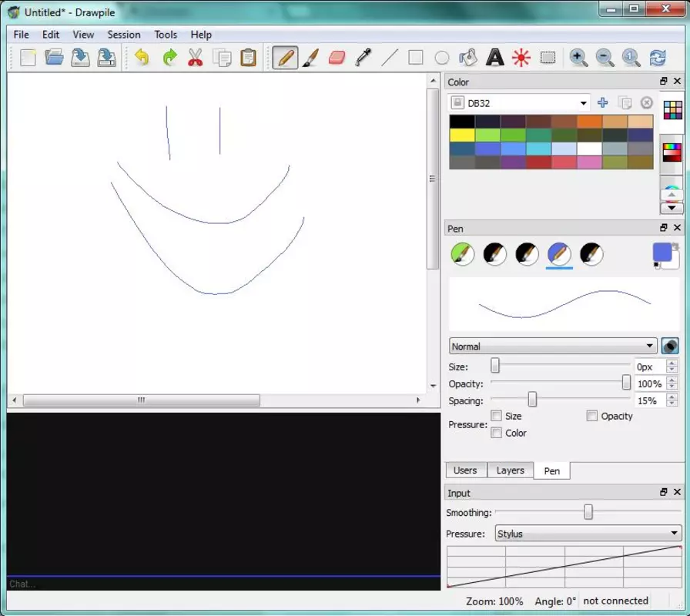Switch to palette swatches color view
The width and height of the screenshot is (690, 616).
point(672,110)
